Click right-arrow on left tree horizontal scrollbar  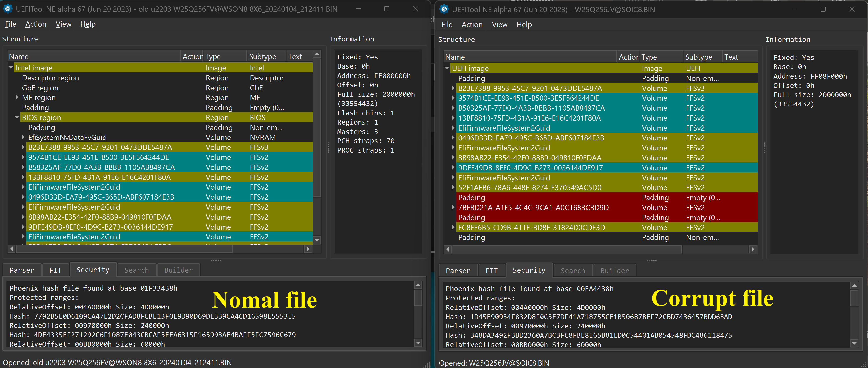tap(307, 249)
